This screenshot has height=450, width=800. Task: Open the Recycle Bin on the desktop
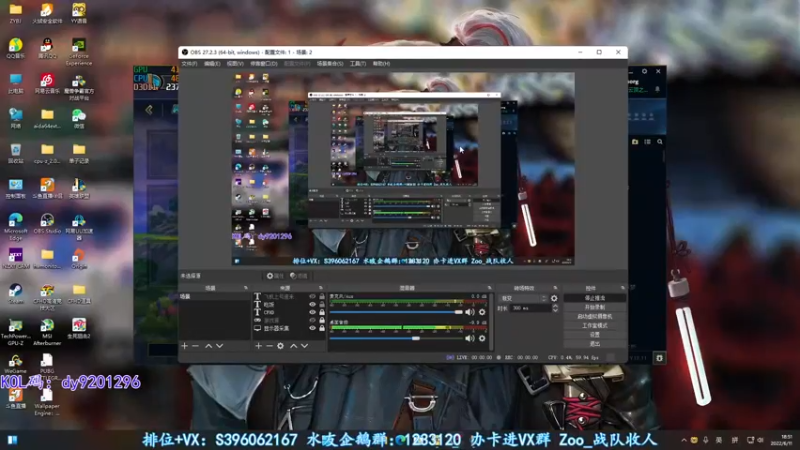coord(15,153)
